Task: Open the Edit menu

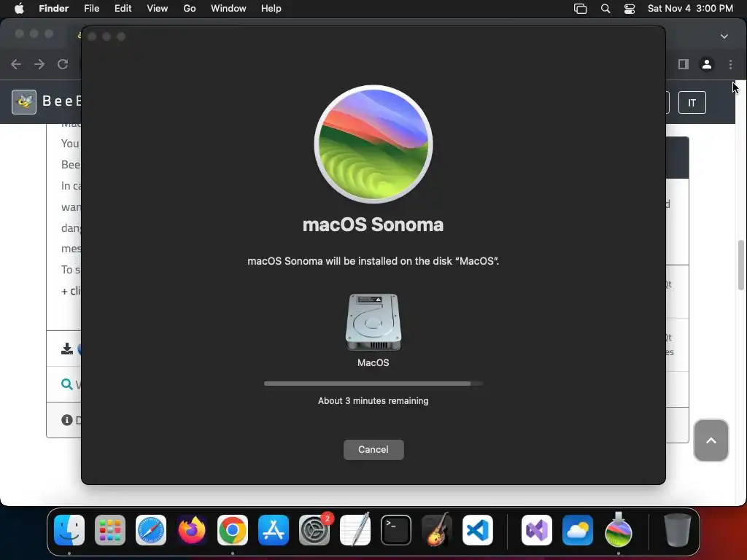Action: [123, 9]
